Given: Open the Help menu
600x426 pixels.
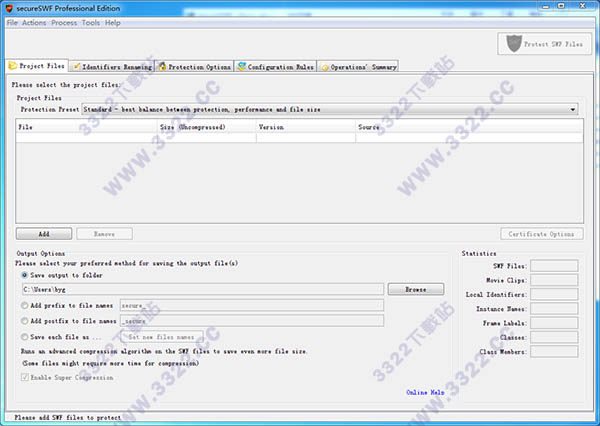Looking at the screenshot, I should pyautogui.click(x=112, y=23).
